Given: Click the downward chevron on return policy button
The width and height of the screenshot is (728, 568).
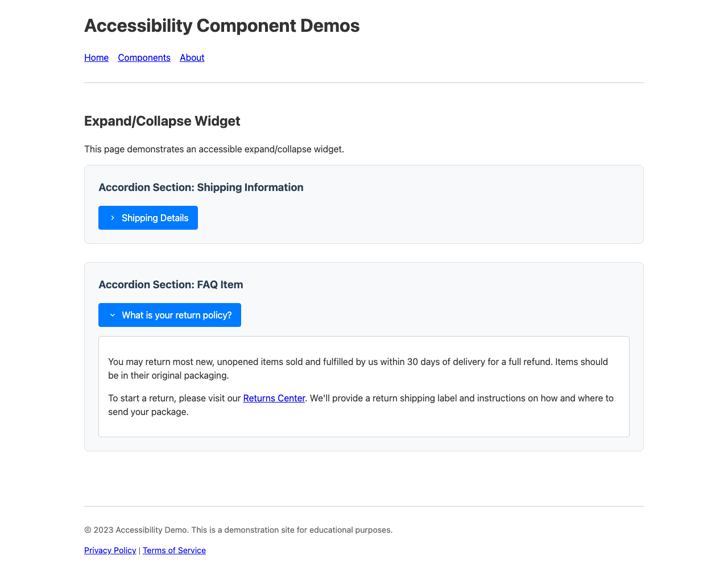Looking at the screenshot, I should pos(112,315).
